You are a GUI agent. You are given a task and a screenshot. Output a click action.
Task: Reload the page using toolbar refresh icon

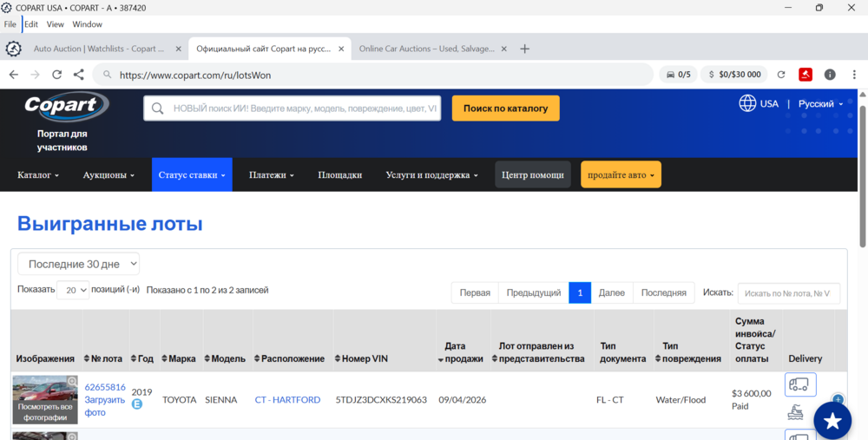[x=56, y=75]
